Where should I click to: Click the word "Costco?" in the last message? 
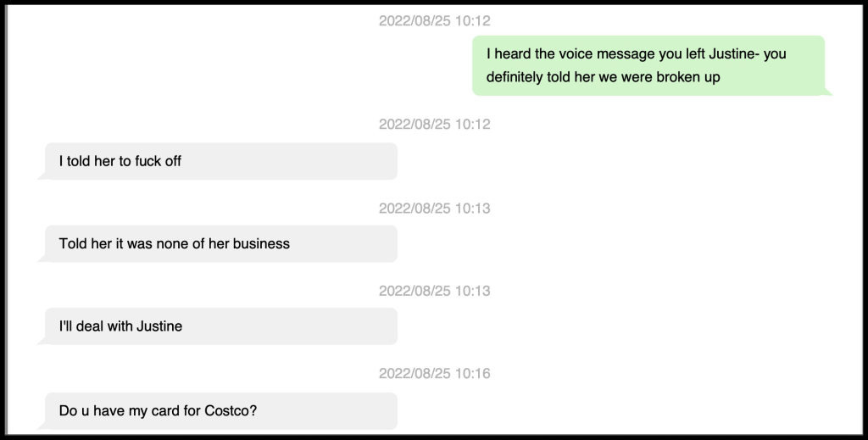[x=231, y=410]
